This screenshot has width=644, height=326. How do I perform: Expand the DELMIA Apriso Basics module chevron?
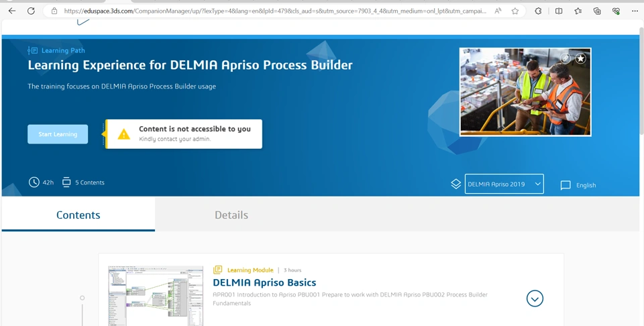click(x=535, y=298)
